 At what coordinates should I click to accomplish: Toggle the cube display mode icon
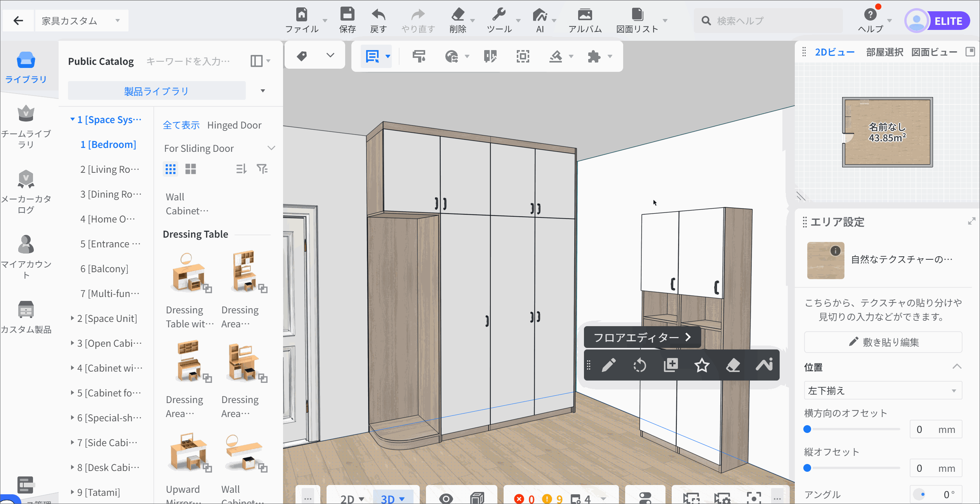point(477,498)
